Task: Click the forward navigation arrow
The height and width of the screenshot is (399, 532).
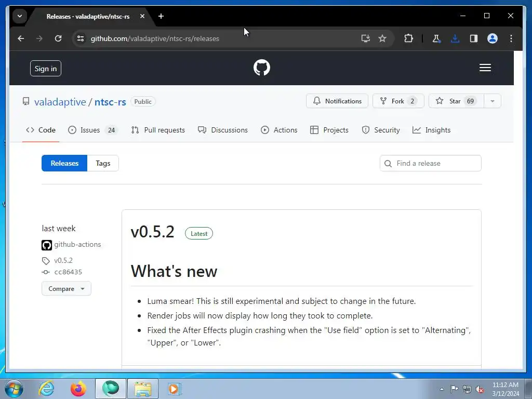Action: (39, 38)
